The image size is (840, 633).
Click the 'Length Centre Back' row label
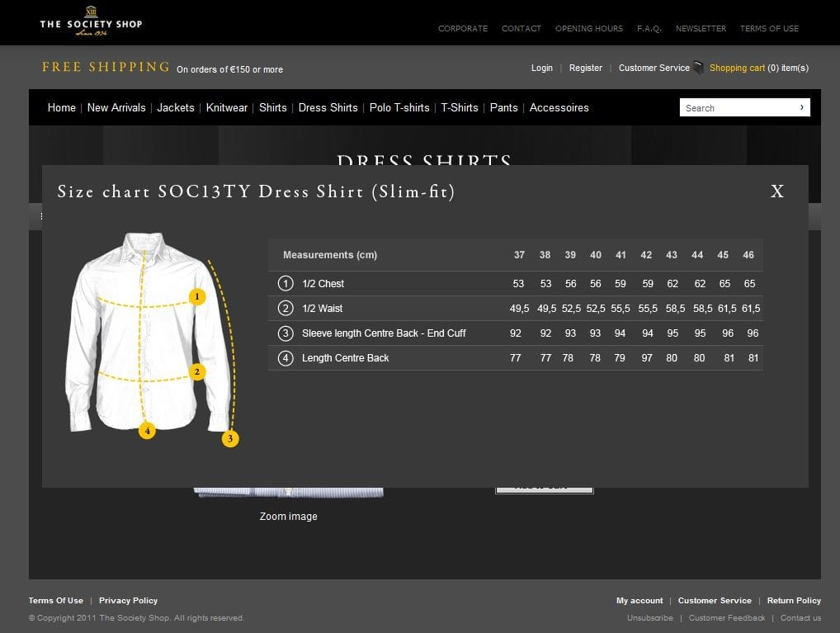(x=345, y=357)
